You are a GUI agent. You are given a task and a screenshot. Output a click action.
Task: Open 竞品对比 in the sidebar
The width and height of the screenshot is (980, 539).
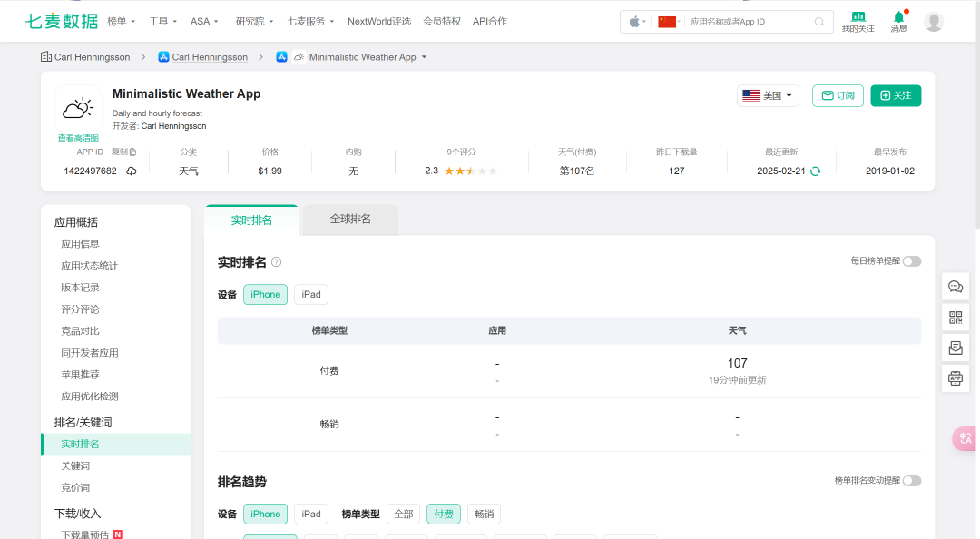click(x=80, y=331)
